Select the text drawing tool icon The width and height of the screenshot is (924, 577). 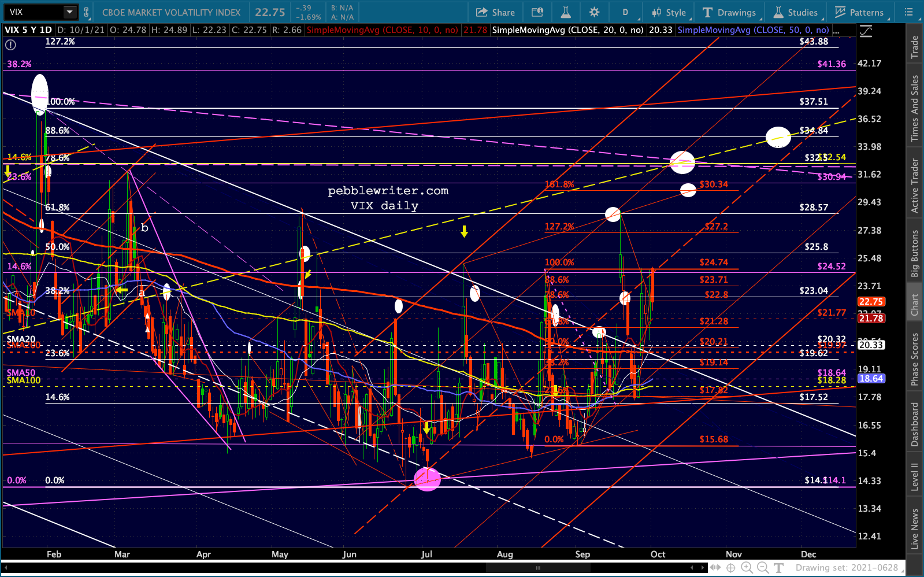coord(779,568)
